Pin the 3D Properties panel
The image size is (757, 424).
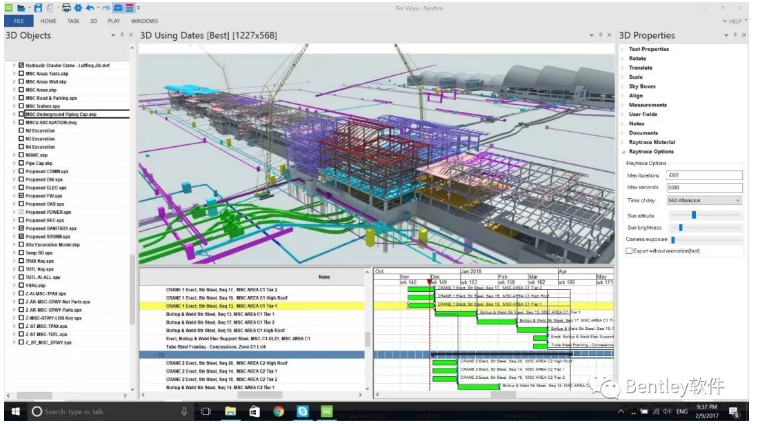click(735, 35)
